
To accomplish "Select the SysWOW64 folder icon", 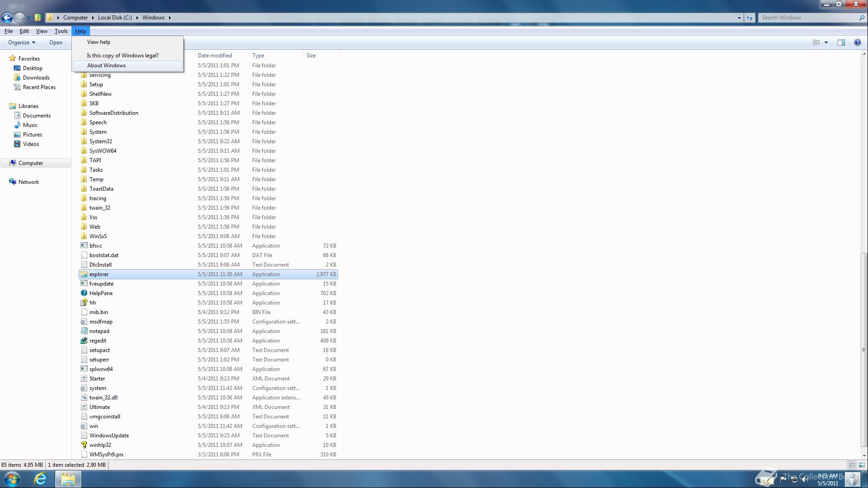I will (84, 151).
